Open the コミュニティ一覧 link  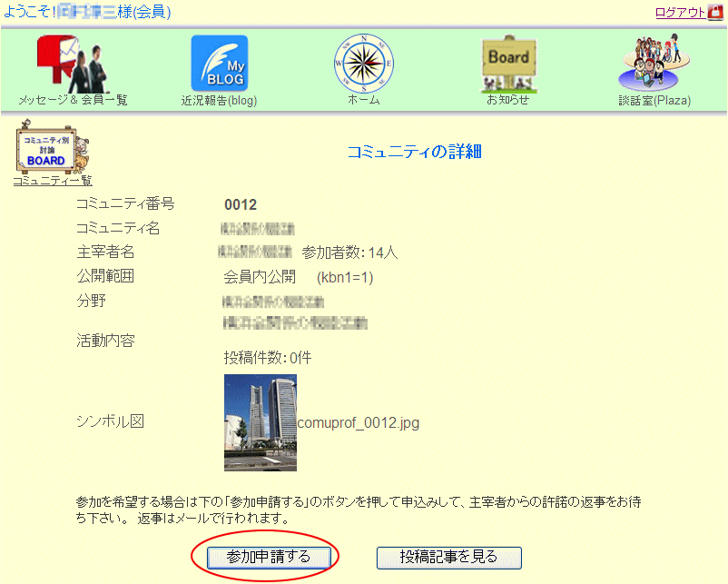click(x=52, y=181)
